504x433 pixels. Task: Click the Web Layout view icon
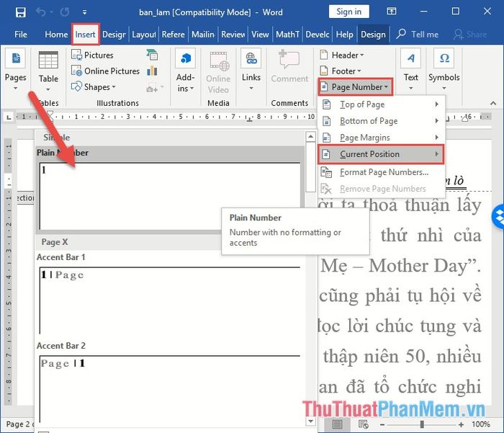coord(364,424)
